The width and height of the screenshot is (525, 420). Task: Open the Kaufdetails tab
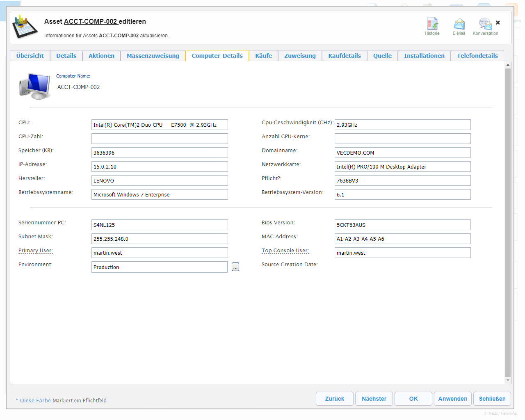[345, 56]
